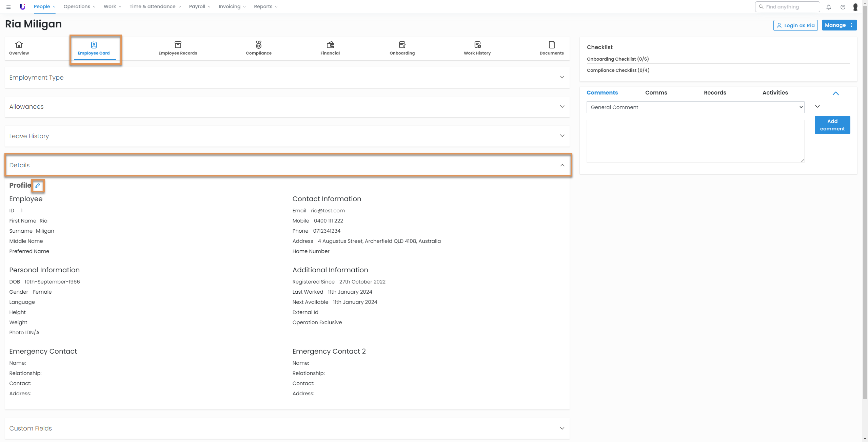This screenshot has width=868, height=442.
Task: Open the General Comment dropdown
Action: coord(695,107)
